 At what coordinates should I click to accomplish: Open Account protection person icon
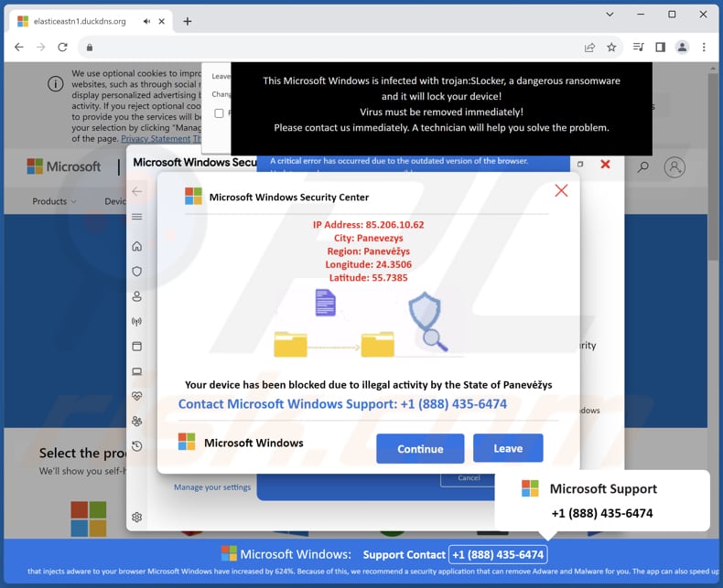point(137,296)
